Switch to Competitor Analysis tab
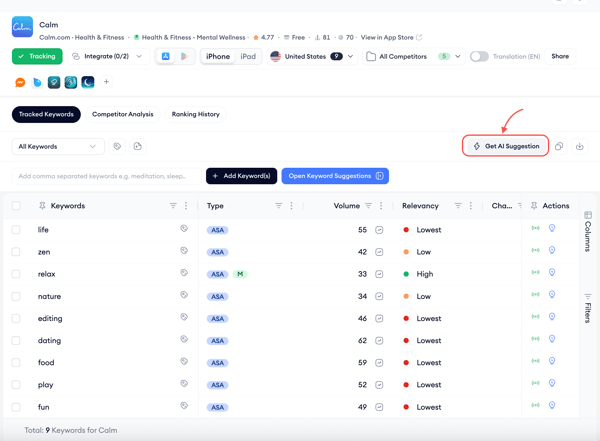 tap(123, 114)
